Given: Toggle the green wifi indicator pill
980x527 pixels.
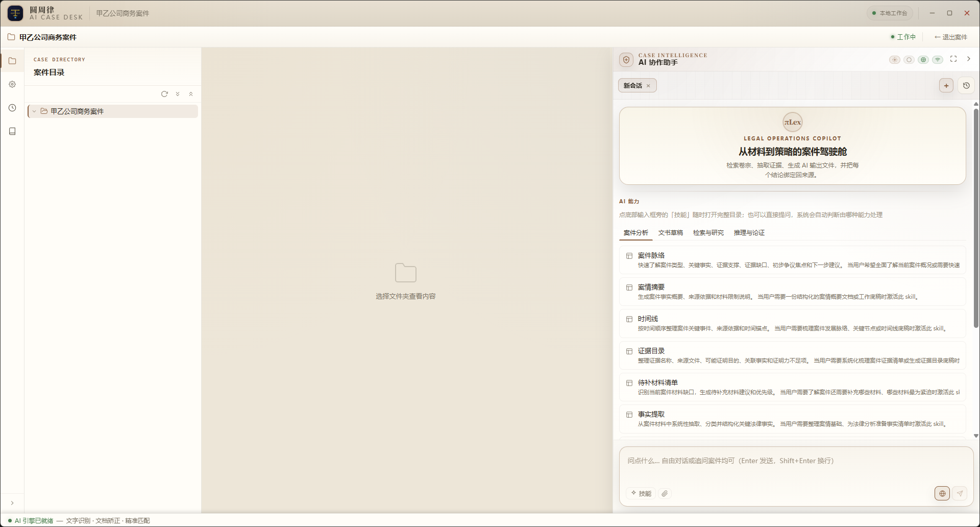Looking at the screenshot, I should coord(938,60).
